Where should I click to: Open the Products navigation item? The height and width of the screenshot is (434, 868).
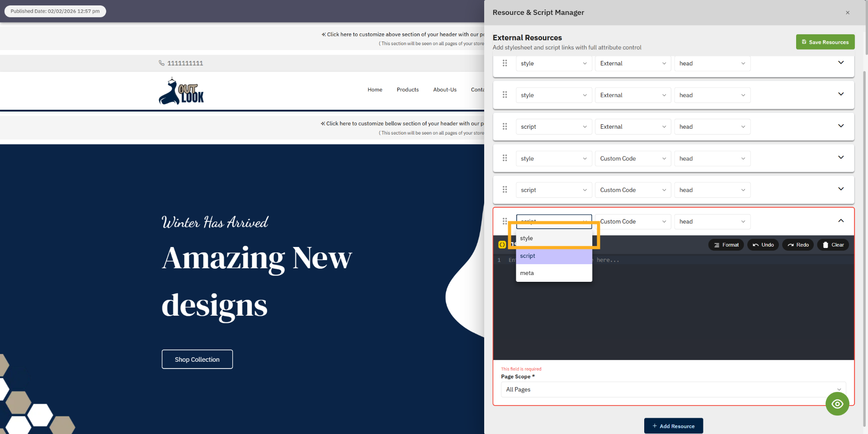coord(407,90)
